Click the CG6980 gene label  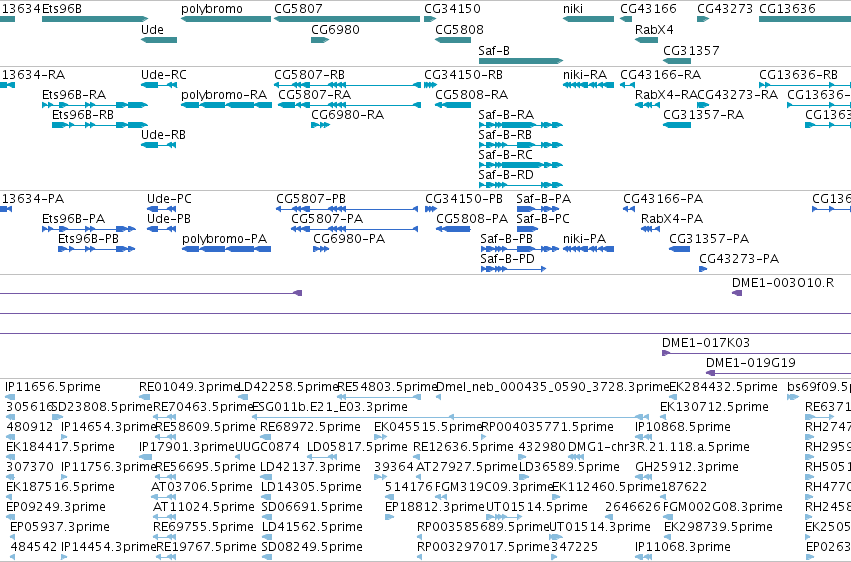tap(335, 29)
